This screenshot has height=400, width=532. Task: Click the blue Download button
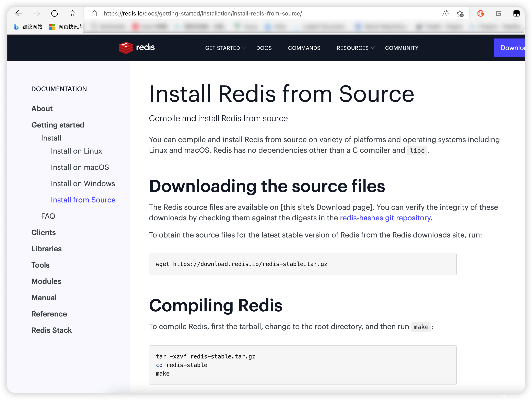coord(509,48)
